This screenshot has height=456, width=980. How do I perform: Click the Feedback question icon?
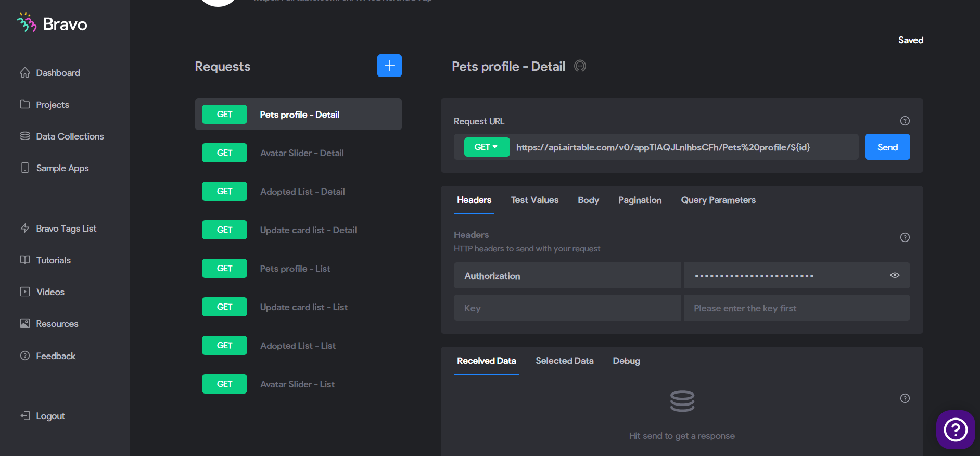tap(25, 356)
